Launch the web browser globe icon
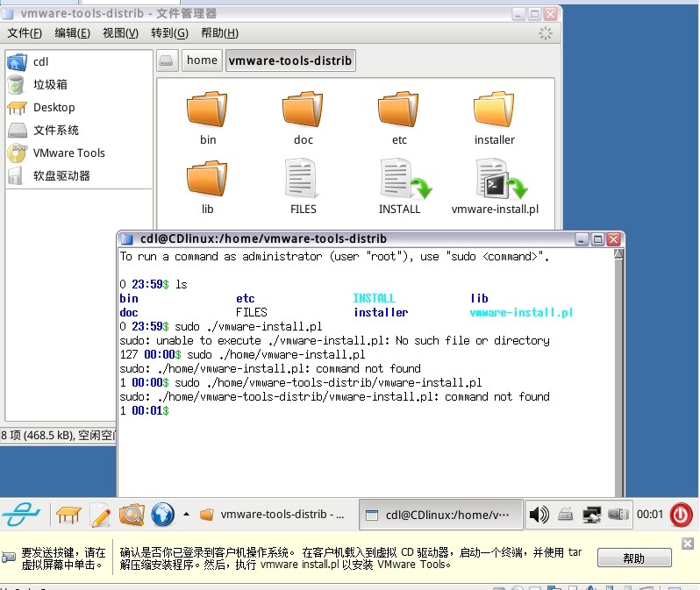The width and height of the screenshot is (700, 590). click(x=162, y=515)
